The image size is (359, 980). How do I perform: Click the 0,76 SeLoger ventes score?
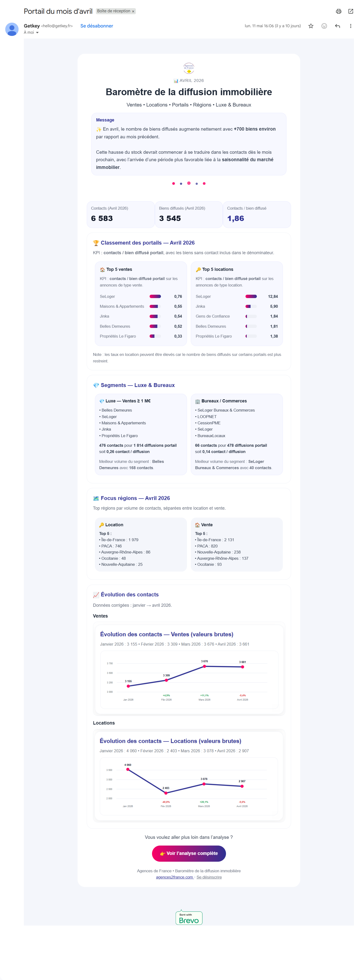pyautogui.click(x=178, y=296)
